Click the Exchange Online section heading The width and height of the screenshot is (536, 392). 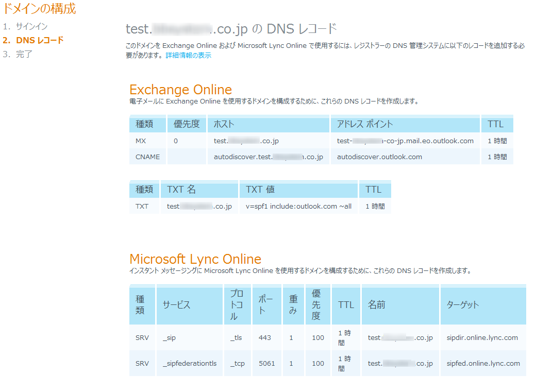[180, 90]
